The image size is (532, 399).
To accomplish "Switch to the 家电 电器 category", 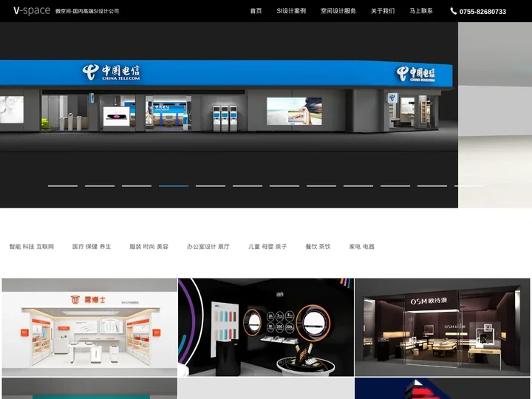I will tap(361, 247).
